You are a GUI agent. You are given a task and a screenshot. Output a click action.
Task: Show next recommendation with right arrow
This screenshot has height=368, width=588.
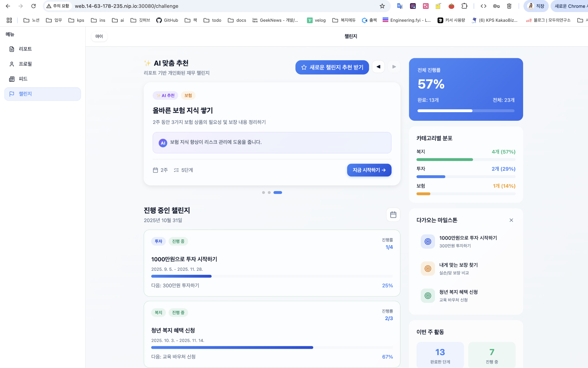394,67
